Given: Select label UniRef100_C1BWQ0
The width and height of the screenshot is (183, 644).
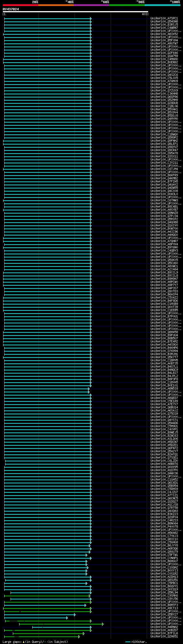Looking at the screenshot, I should tap(164, 134).
